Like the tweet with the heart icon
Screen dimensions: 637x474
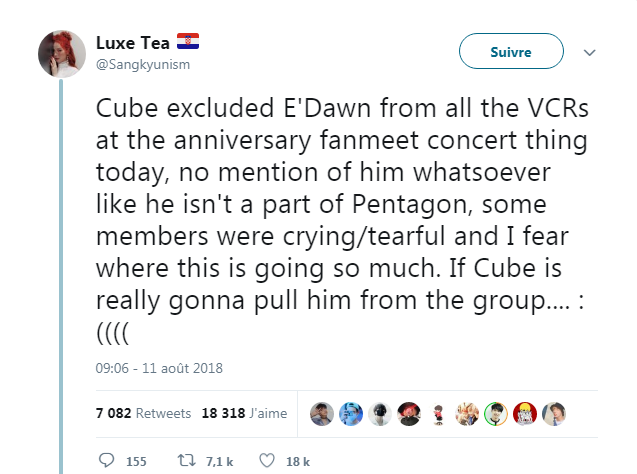[x=267, y=461]
